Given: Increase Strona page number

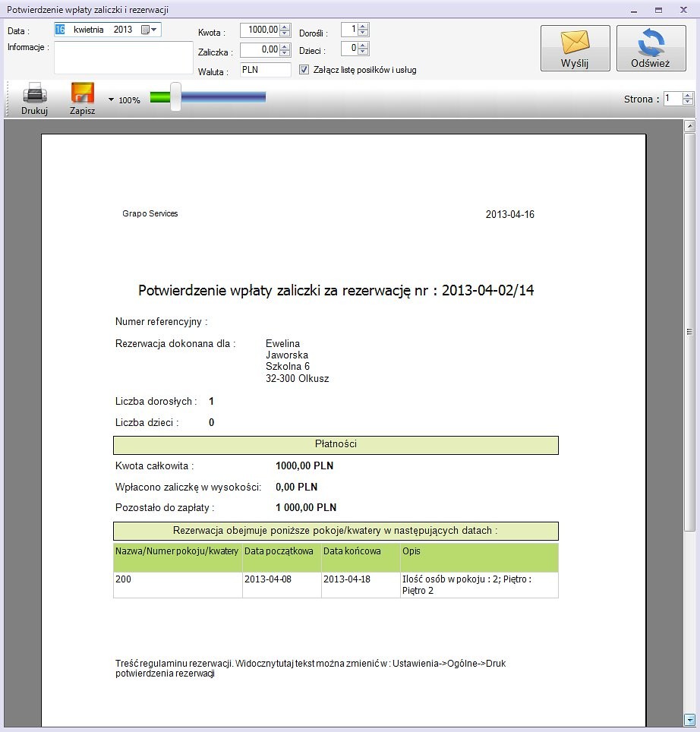Looking at the screenshot, I should pyautogui.click(x=687, y=96).
